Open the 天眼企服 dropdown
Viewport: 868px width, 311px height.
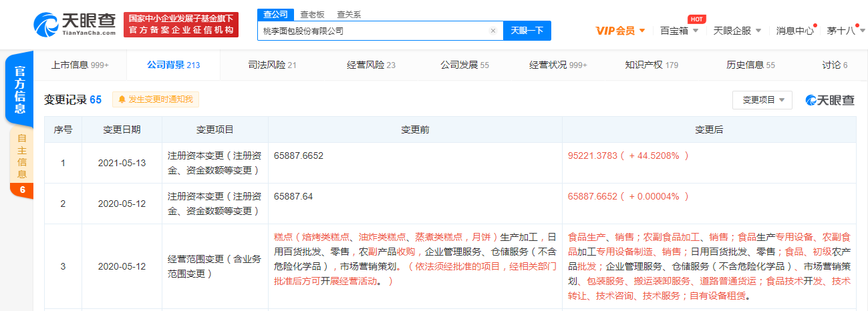pyautogui.click(x=737, y=31)
